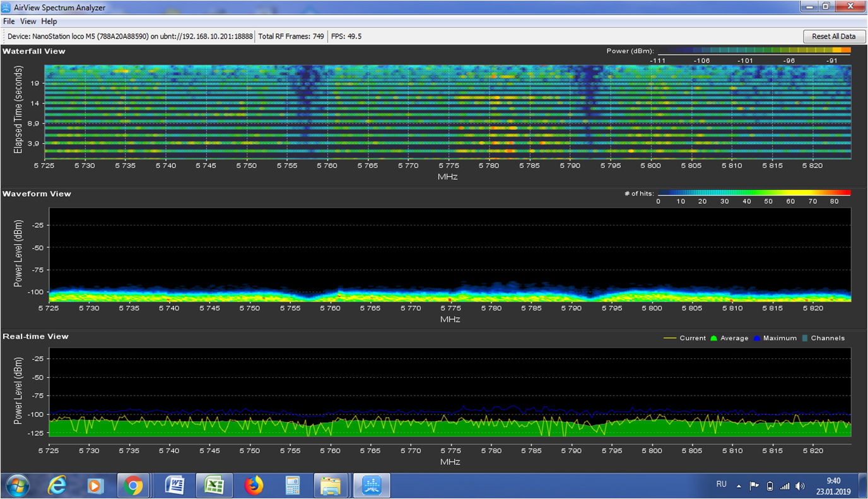
Task: Open the File menu
Action: click(x=9, y=21)
